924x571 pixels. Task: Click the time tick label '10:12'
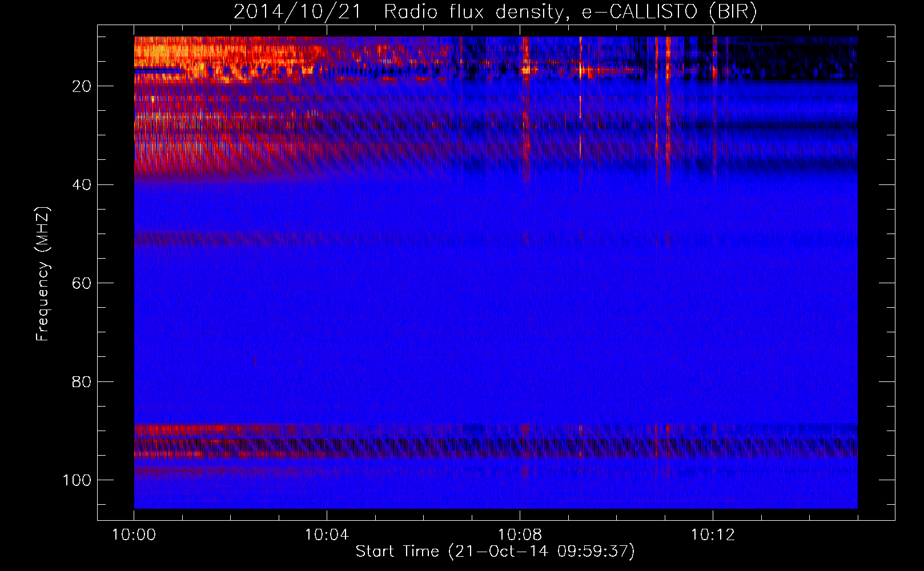[x=713, y=535]
